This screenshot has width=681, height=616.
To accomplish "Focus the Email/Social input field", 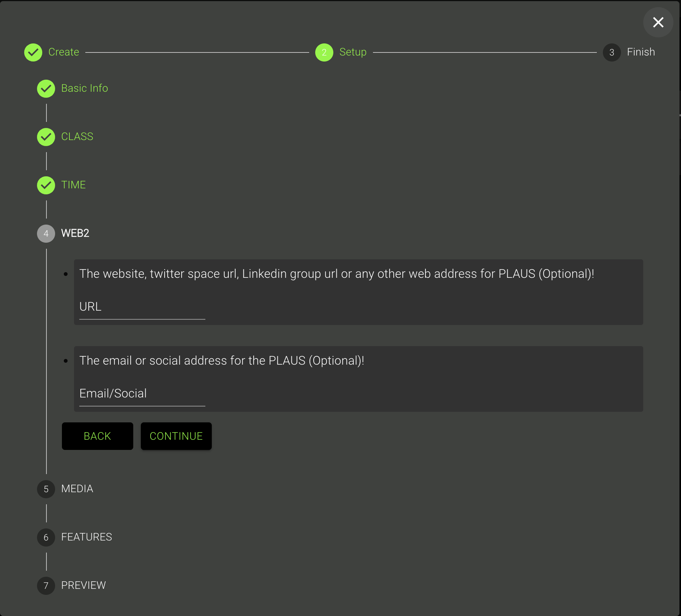I will tap(142, 394).
